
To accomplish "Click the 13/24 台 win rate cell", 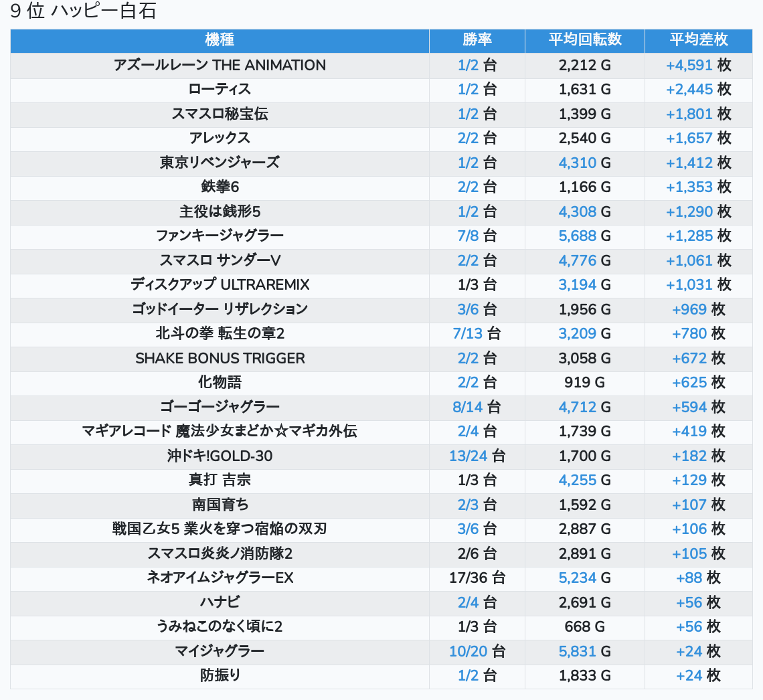I will point(477,456).
